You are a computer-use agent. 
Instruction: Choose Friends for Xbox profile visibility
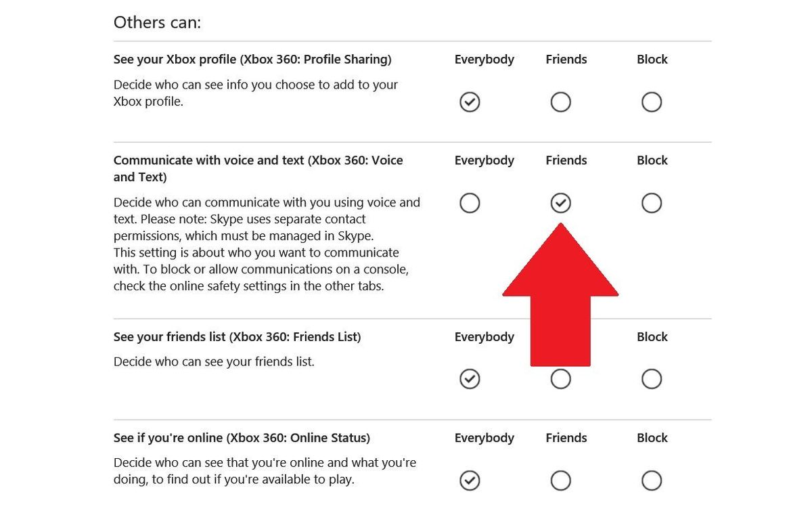pyautogui.click(x=560, y=102)
